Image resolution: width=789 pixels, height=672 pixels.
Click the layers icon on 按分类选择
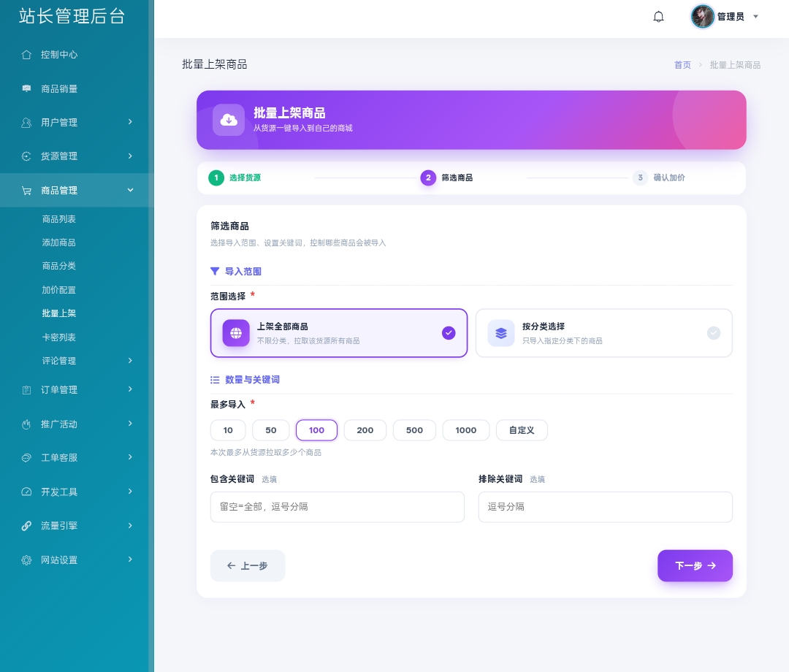[501, 333]
